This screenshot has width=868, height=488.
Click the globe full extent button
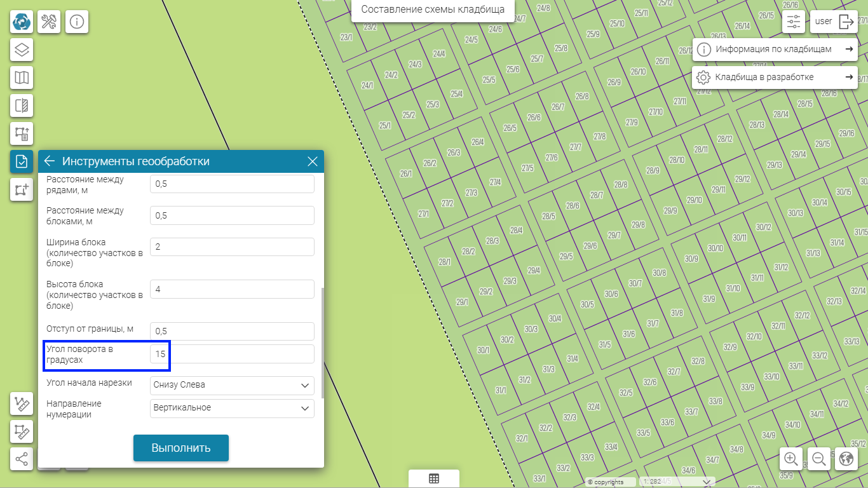[846, 459]
